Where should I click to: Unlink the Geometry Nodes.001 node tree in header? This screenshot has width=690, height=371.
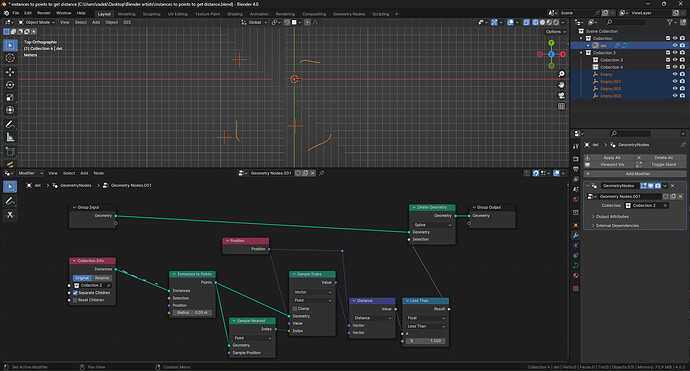point(312,173)
